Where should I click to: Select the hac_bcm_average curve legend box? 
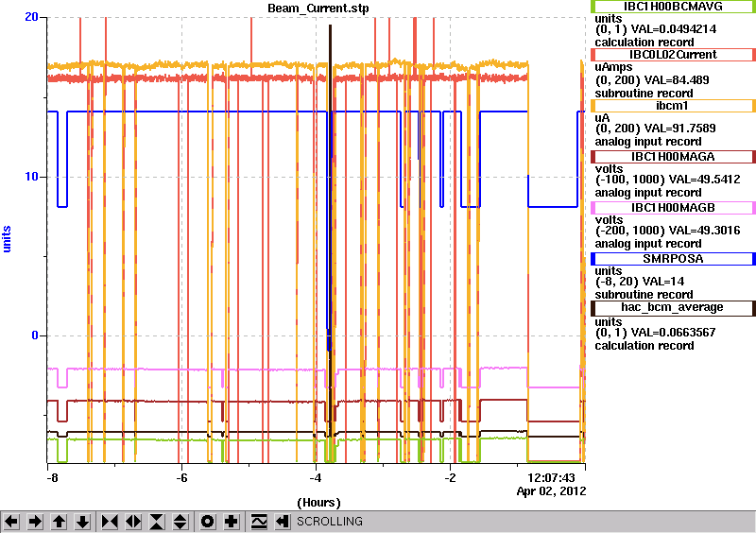coord(673,308)
